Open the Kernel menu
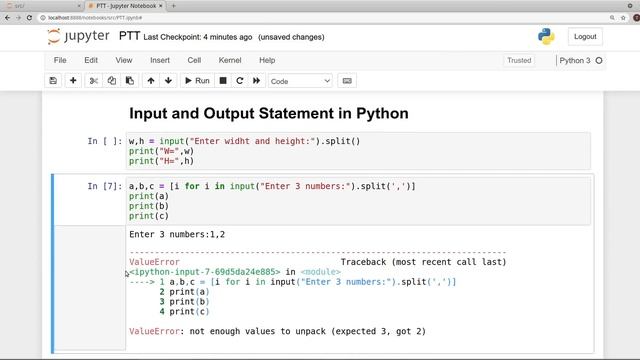 [230, 60]
